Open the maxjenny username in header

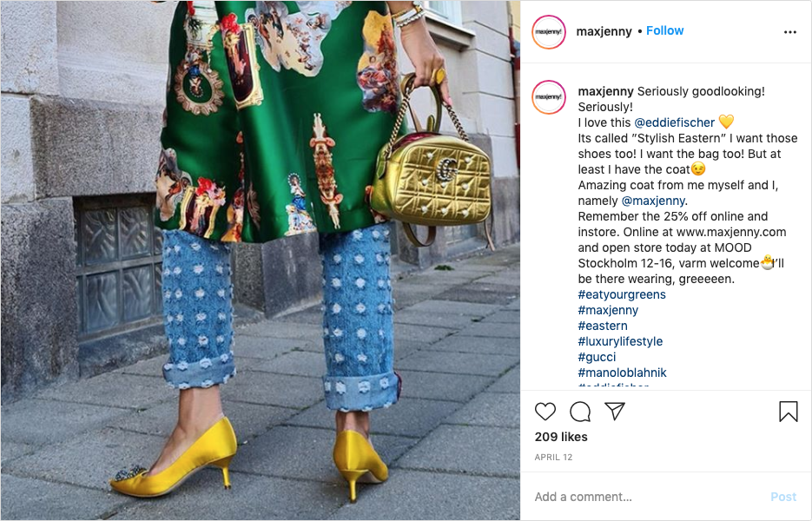click(x=604, y=31)
